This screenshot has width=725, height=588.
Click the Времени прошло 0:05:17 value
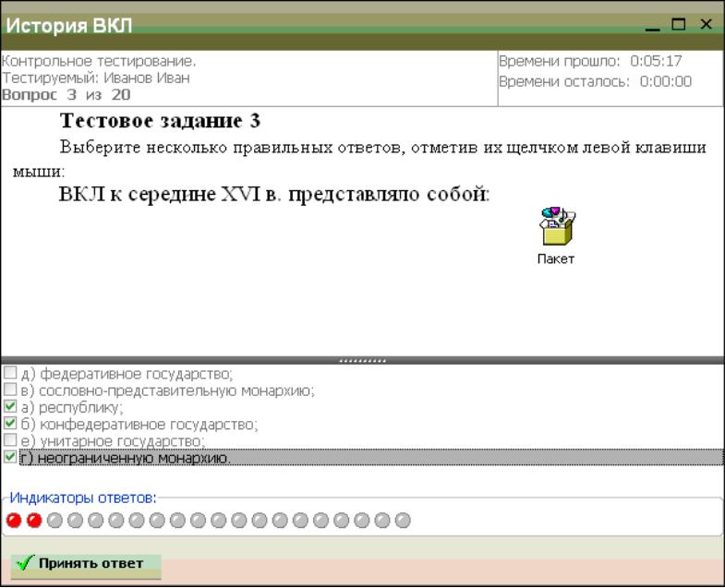[656, 61]
